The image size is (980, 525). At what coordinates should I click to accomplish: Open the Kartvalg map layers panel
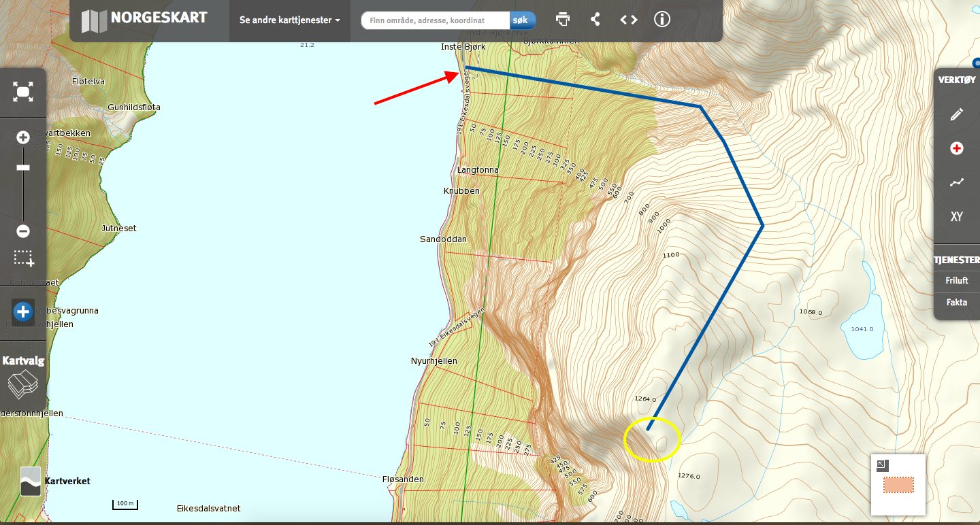click(23, 377)
